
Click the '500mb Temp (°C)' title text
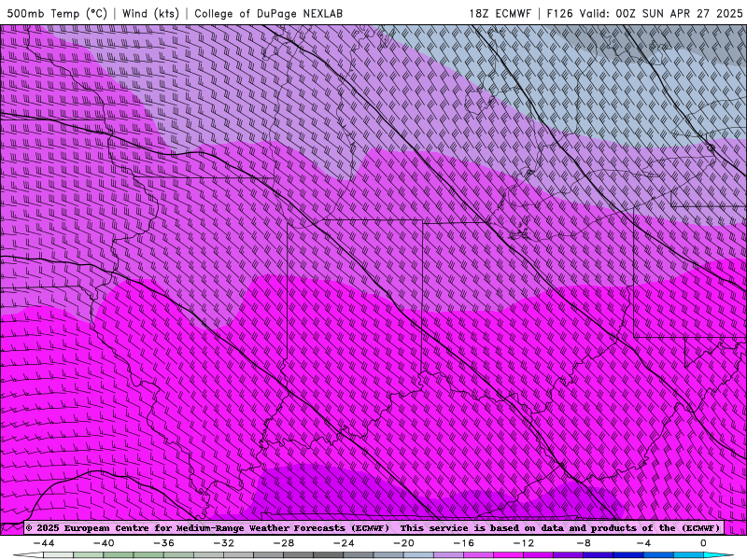(57, 13)
